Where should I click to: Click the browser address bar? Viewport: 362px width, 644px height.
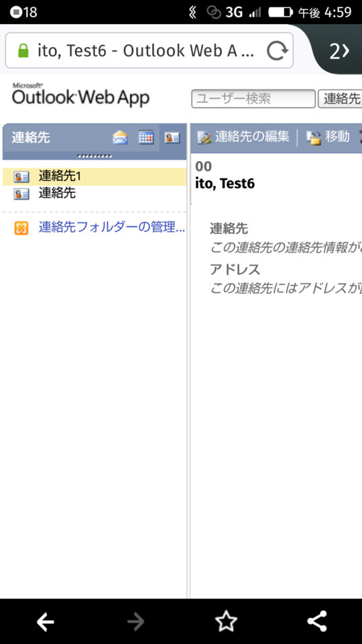[x=149, y=50]
